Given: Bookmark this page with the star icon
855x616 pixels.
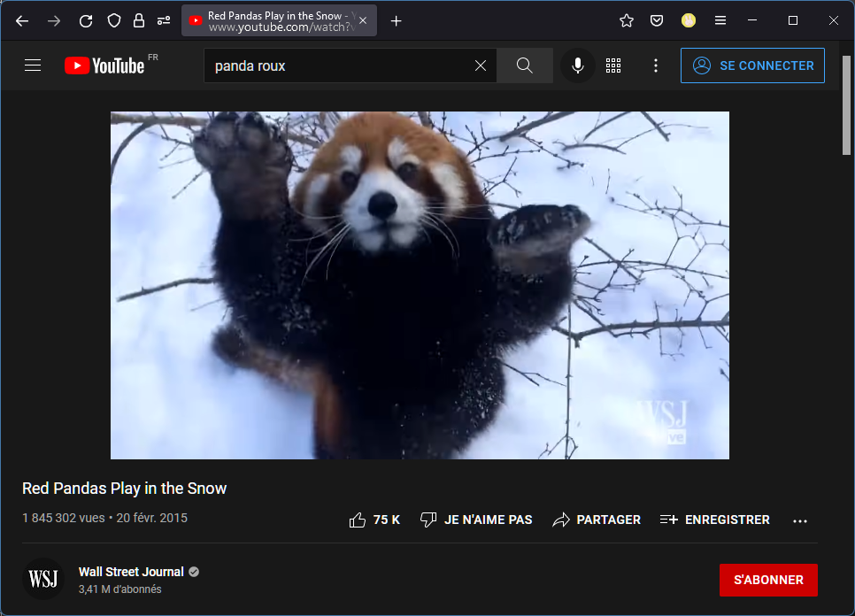Looking at the screenshot, I should [627, 21].
